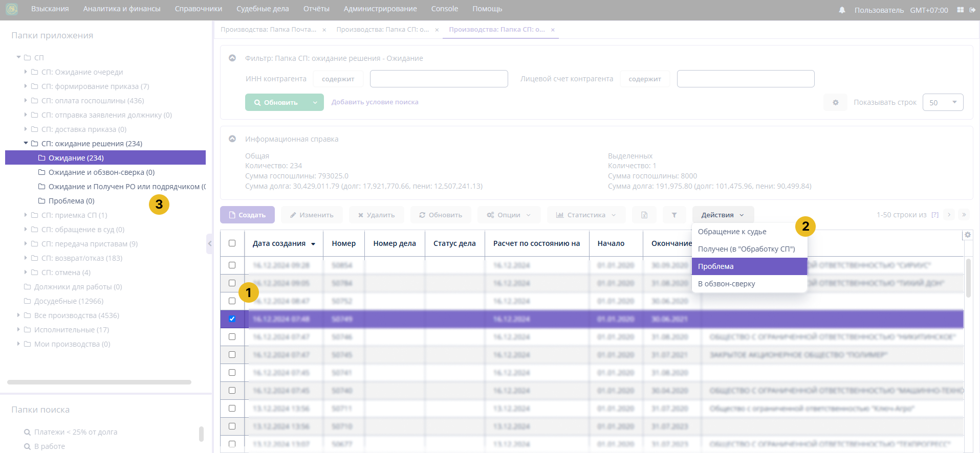Viewport: 980px width, 453px height.
Task: Collapse the left panel with splitter arrow
Action: (209, 244)
